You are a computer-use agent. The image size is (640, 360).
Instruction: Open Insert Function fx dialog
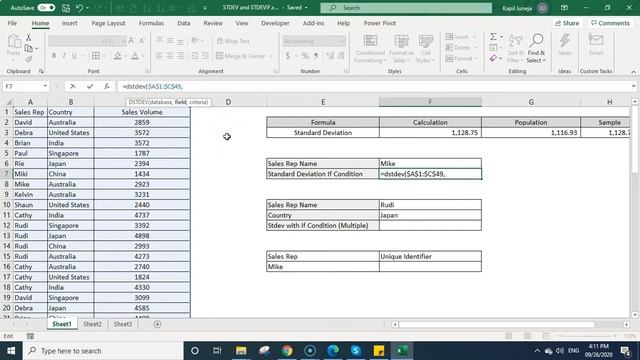coord(107,87)
